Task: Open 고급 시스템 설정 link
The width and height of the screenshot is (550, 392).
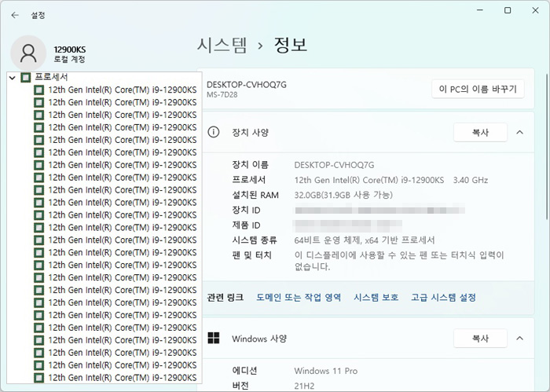Action: 443,298
